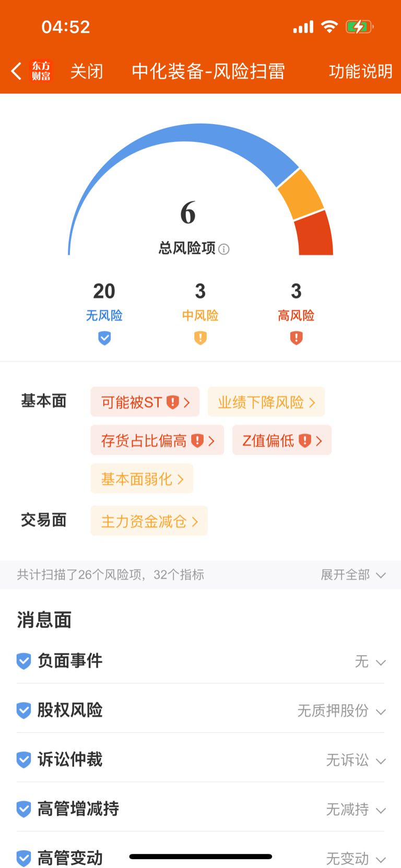Tap the red shield under 高风险
401x868 pixels.
point(296,338)
